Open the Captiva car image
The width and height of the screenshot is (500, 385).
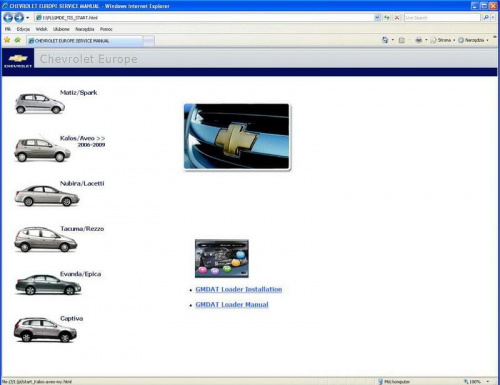45,330
